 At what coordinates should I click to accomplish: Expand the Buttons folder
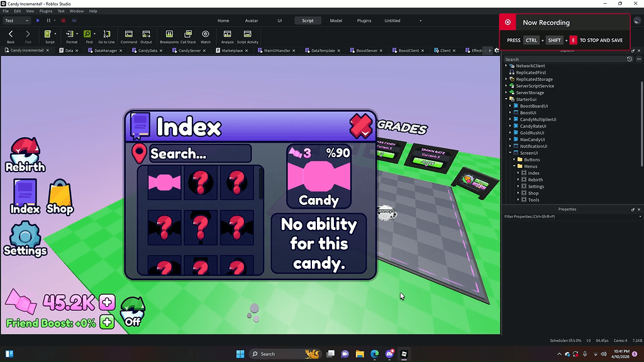click(514, 159)
